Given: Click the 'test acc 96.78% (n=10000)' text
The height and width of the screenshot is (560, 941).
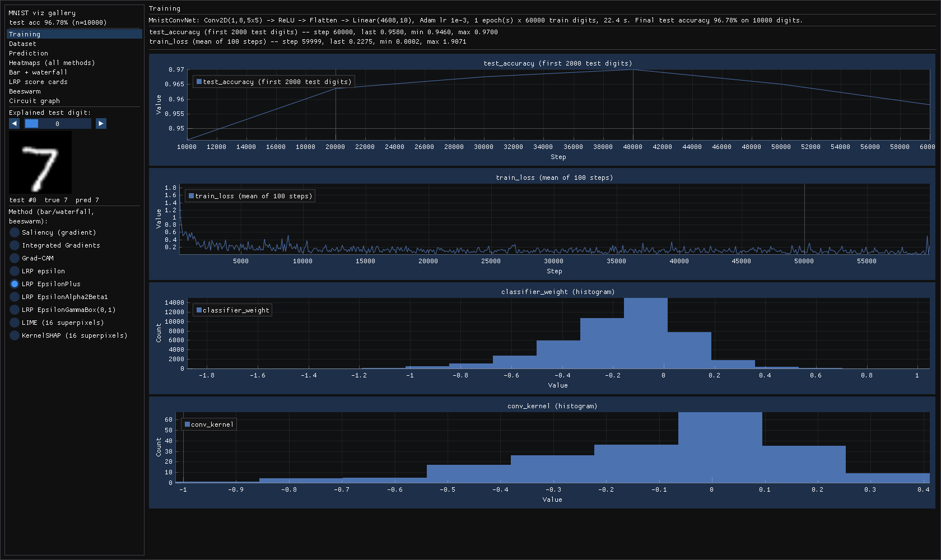Looking at the screenshot, I should tap(58, 22).
